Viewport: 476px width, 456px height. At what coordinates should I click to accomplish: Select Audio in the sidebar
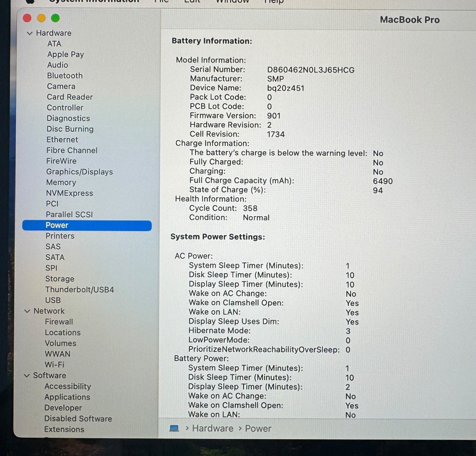57,65
